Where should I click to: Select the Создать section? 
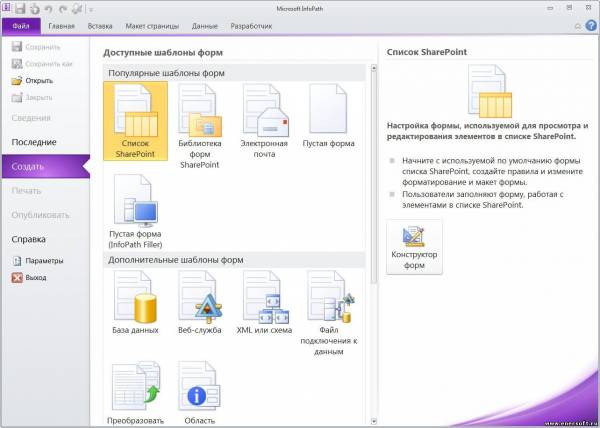[46, 166]
